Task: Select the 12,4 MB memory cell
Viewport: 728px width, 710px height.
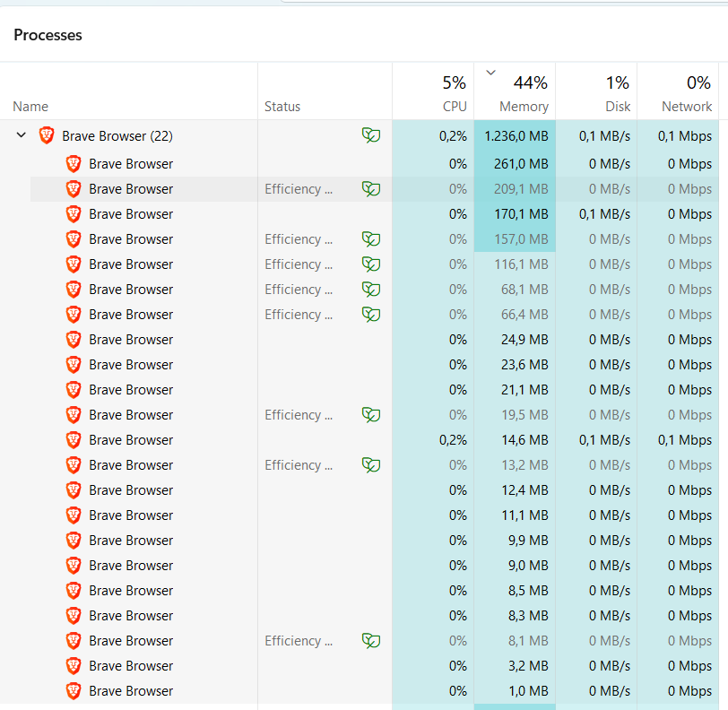Action: (x=515, y=489)
